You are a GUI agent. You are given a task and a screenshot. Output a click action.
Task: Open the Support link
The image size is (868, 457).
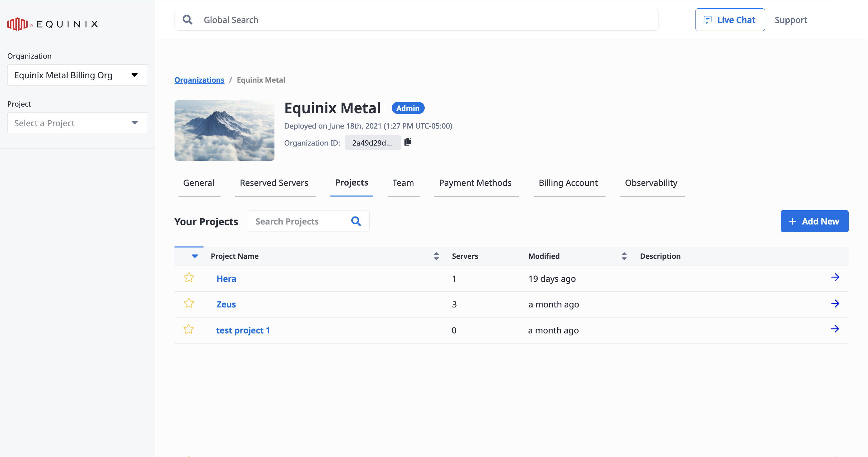pos(791,20)
